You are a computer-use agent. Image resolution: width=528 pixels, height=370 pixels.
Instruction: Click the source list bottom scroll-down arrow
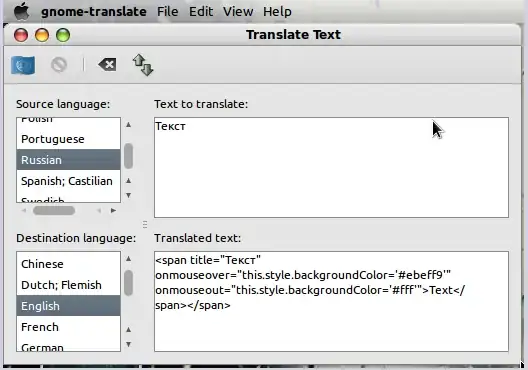click(x=128, y=195)
